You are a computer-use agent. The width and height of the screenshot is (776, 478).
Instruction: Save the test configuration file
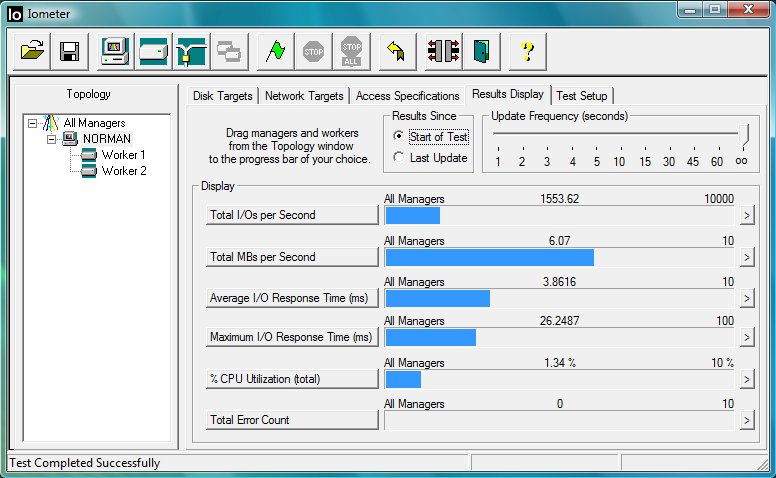[x=70, y=51]
